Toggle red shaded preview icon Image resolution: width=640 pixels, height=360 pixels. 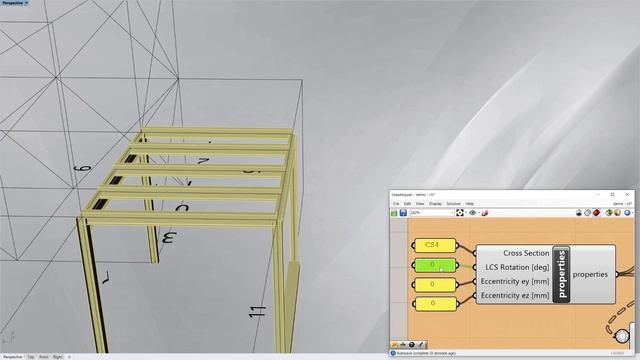click(x=596, y=213)
